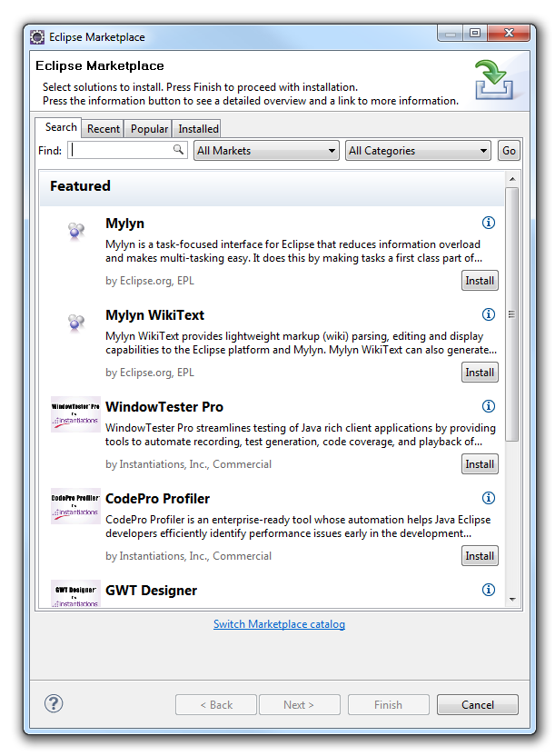The height and width of the screenshot is (756, 555).
Task: Show WindowTester Pro information icon
Action: point(488,406)
